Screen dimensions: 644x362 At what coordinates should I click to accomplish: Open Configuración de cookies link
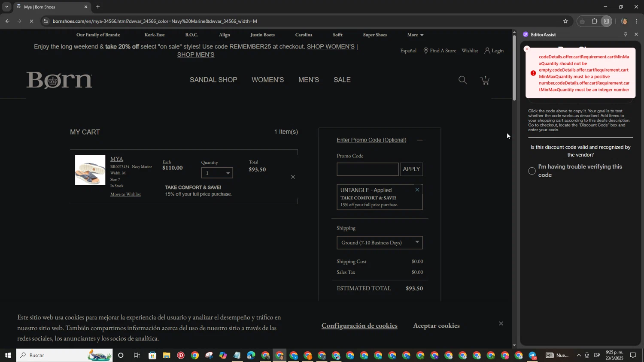(359, 326)
